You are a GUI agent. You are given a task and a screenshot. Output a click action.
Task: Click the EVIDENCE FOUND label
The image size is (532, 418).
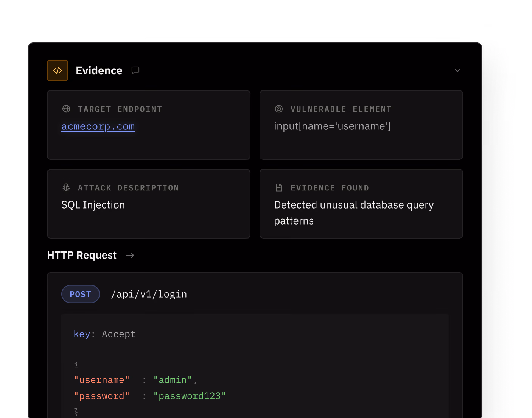click(x=330, y=188)
